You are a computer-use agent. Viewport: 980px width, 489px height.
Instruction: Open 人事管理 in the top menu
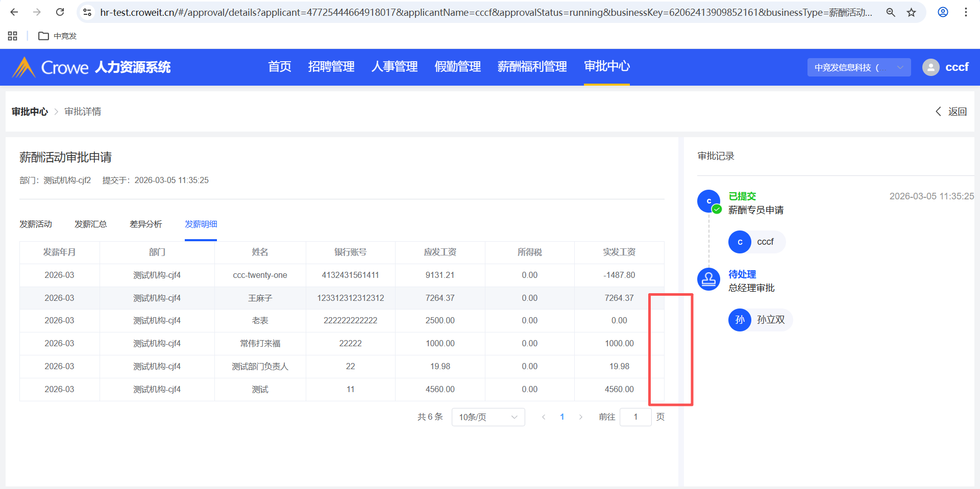[x=395, y=67]
